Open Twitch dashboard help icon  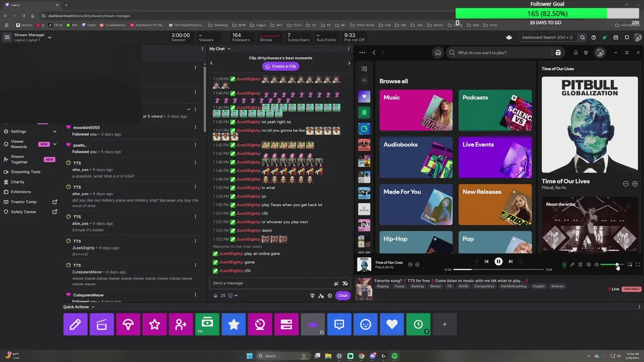tap(594, 37)
